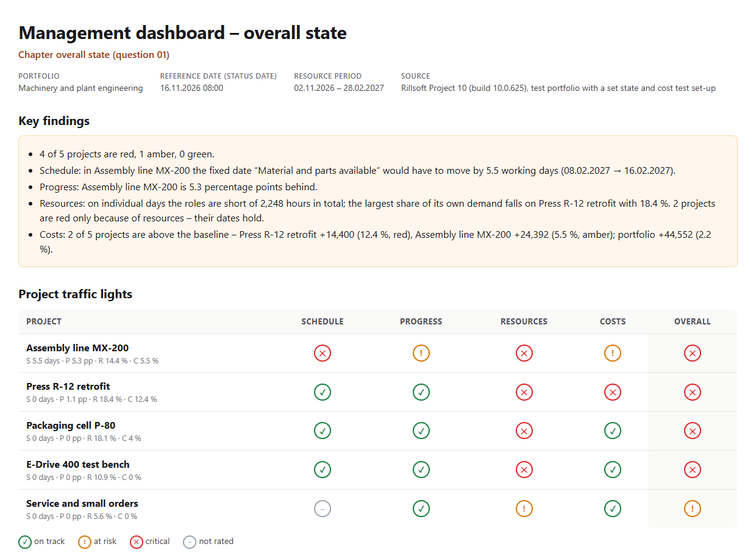Click the Progress on-track icon for Packaging cell P-80
Screen dimensions: 756x558
421,431
